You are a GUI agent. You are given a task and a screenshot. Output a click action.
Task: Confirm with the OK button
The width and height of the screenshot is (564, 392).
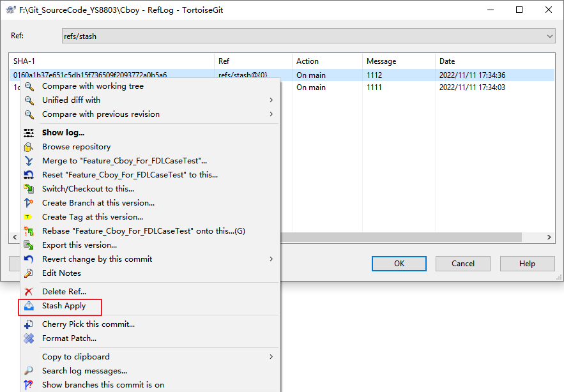point(399,264)
